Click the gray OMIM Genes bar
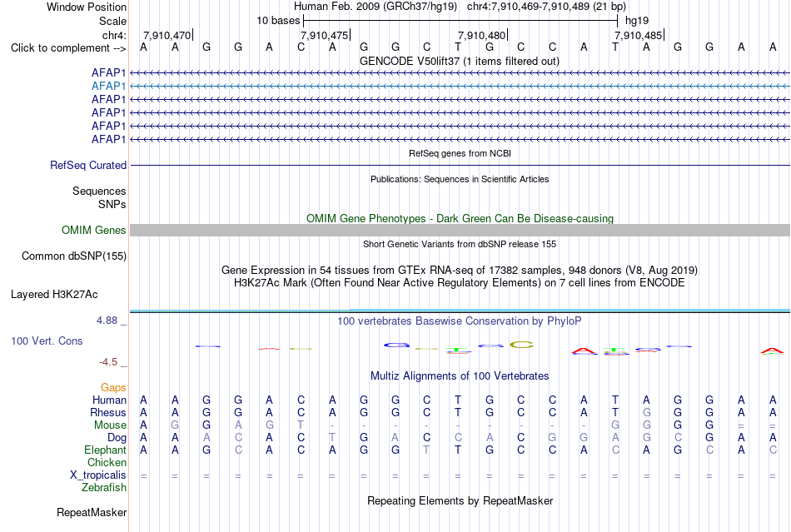The width and height of the screenshot is (791, 532). (460, 231)
